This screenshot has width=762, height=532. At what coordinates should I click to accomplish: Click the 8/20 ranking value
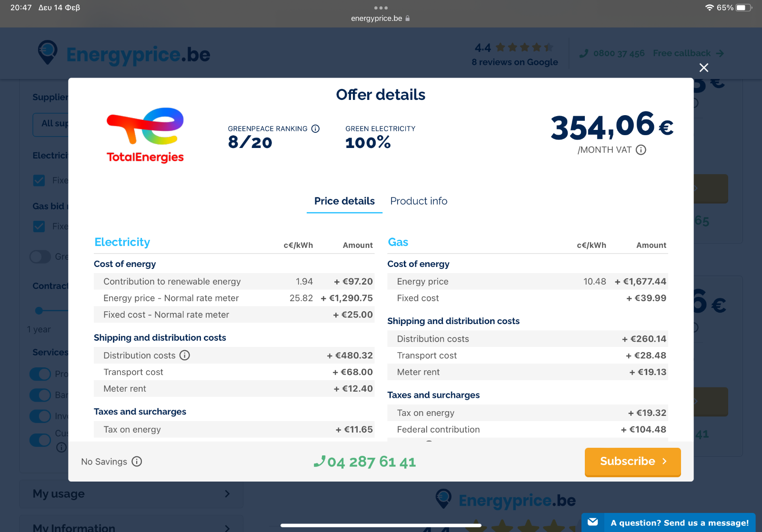[x=250, y=142]
